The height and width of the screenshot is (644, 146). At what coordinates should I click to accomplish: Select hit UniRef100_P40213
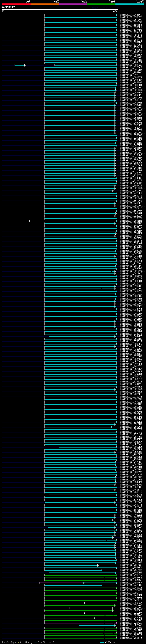click(x=131, y=402)
